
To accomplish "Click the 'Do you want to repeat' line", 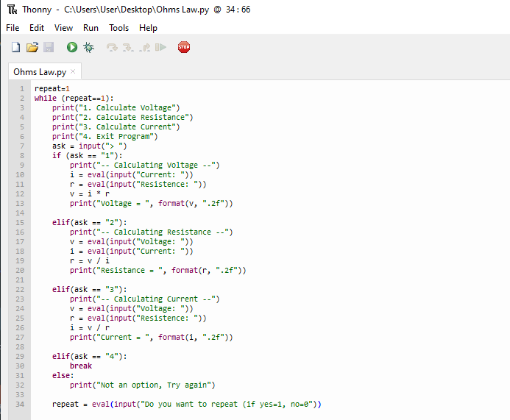I will click(187, 404).
